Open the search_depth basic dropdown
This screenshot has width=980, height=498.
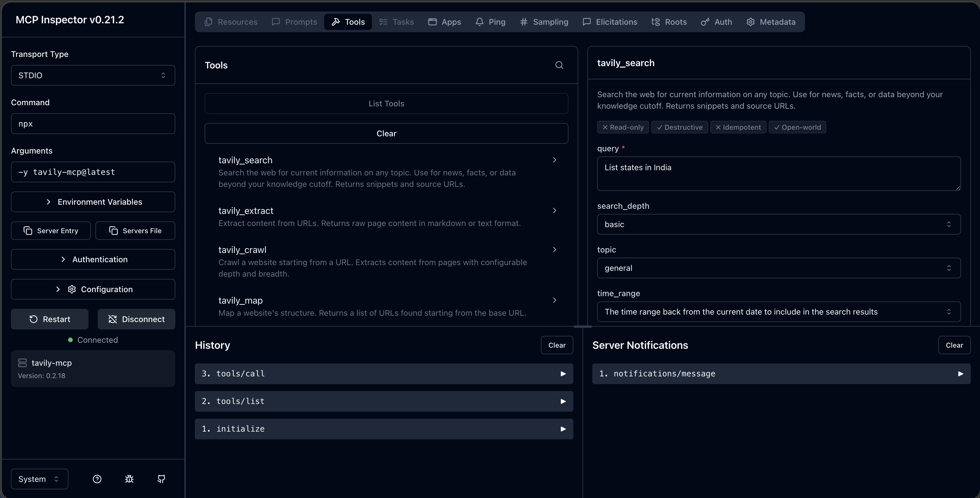779,224
